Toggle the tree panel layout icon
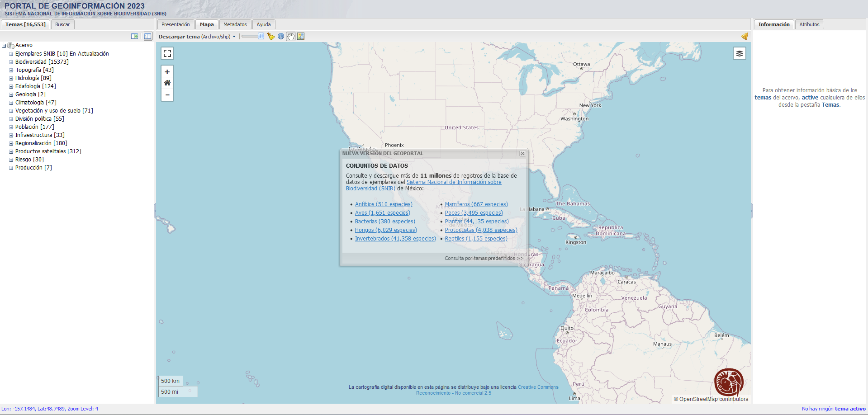 [x=148, y=36]
